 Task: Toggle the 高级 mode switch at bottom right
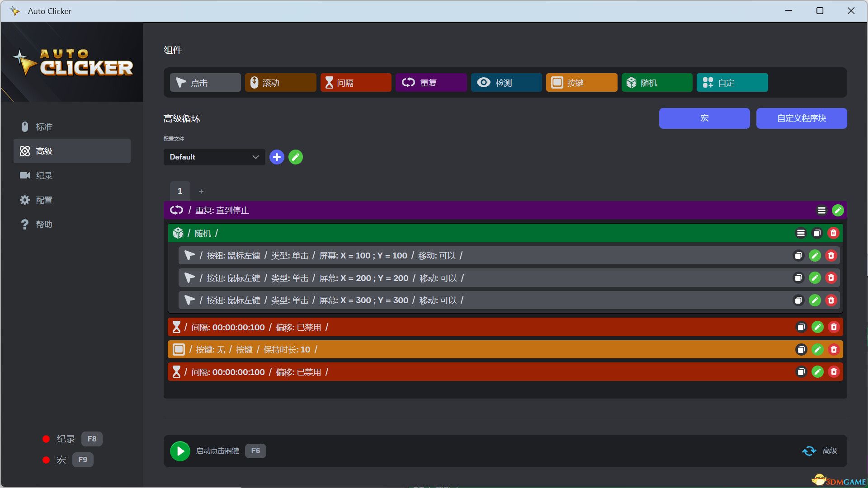(809, 450)
